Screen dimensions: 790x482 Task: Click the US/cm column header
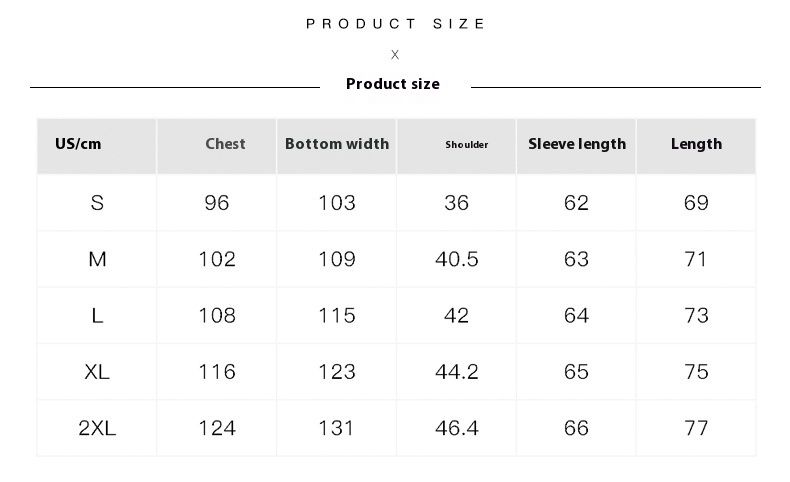[78, 144]
